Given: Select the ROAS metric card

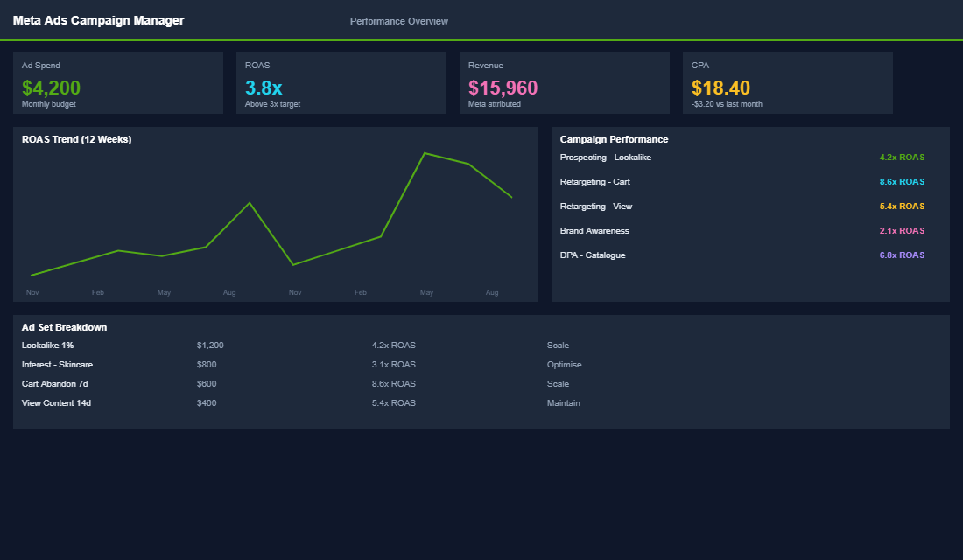Looking at the screenshot, I should (341, 83).
